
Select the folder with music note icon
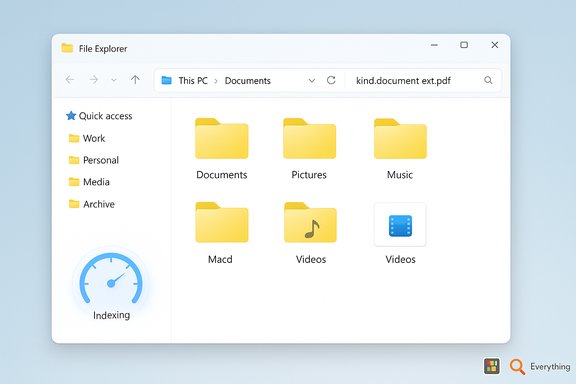pos(310,222)
